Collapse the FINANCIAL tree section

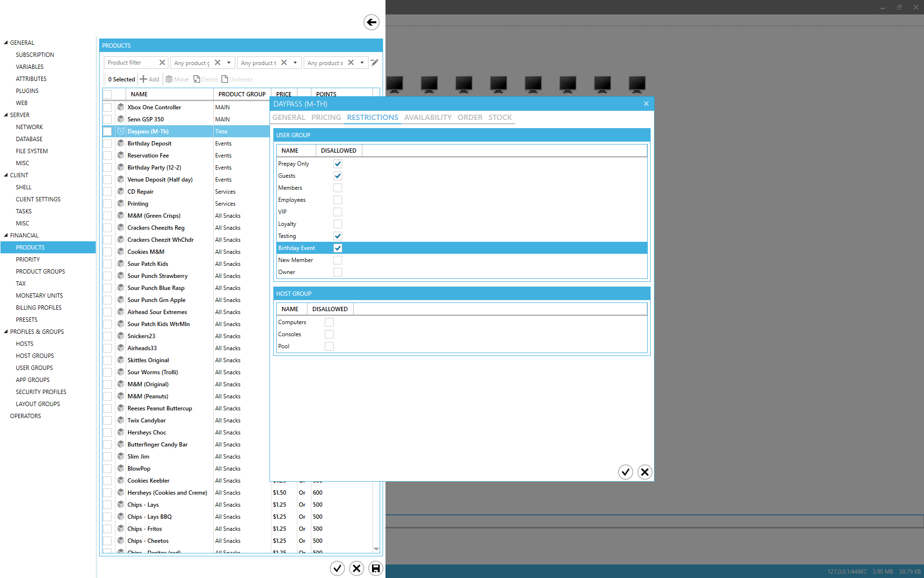(6, 236)
